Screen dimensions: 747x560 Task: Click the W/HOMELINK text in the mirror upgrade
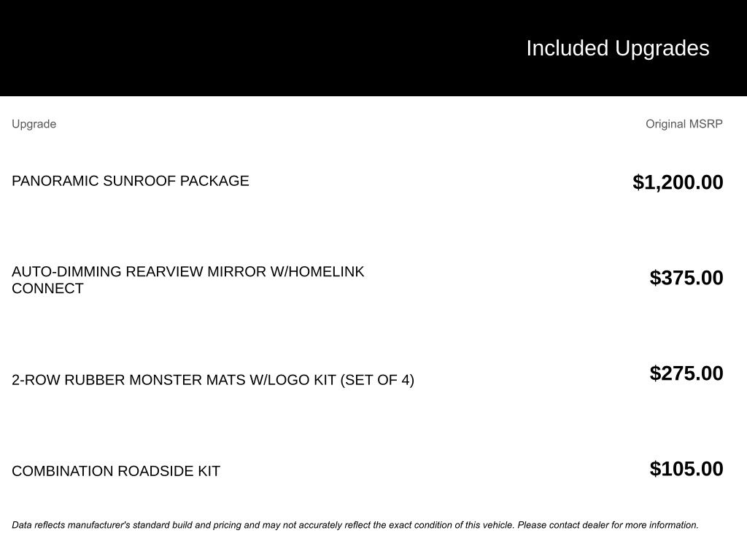[x=317, y=272]
